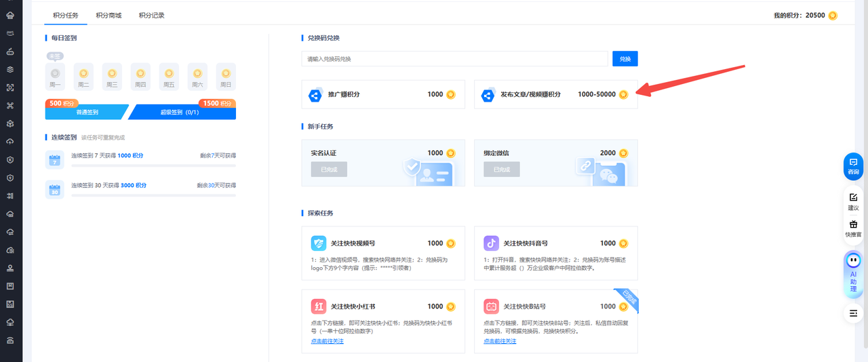The width and height of the screenshot is (868, 362).
Task: Open the 快推官 gift button
Action: (854, 228)
